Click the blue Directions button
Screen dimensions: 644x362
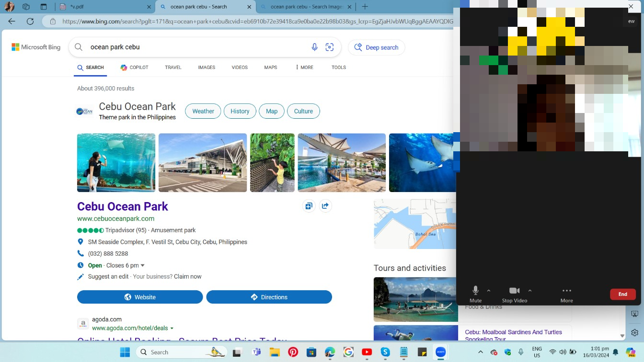(269, 297)
